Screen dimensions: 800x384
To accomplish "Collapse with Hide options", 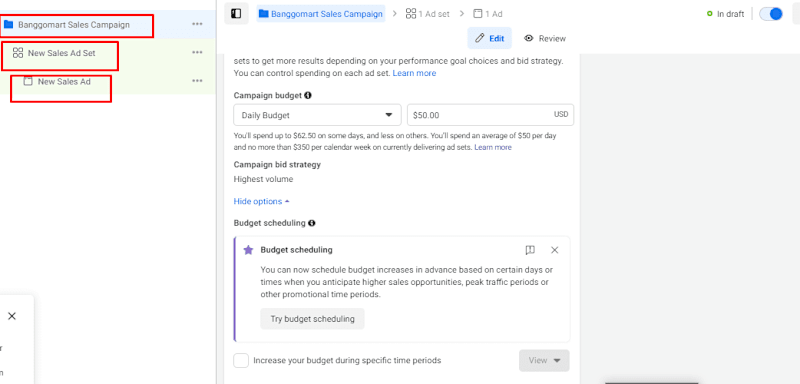I will (x=261, y=201).
